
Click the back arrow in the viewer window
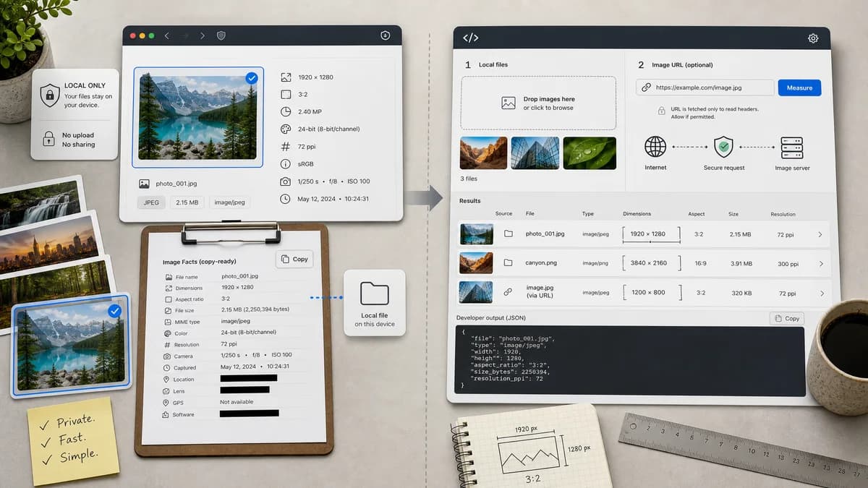pyautogui.click(x=167, y=35)
